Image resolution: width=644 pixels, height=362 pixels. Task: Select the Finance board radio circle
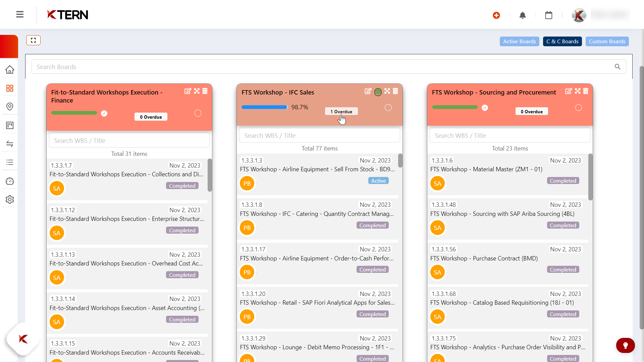pyautogui.click(x=198, y=113)
